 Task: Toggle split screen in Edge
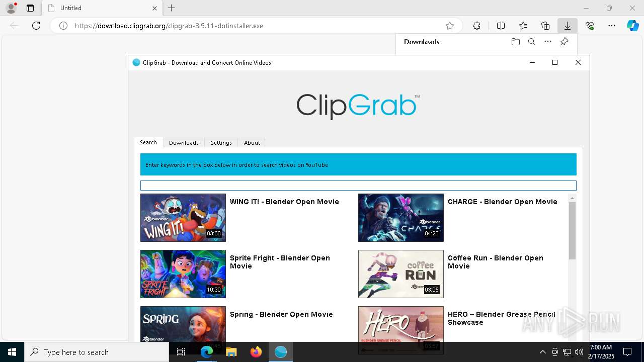501,26
